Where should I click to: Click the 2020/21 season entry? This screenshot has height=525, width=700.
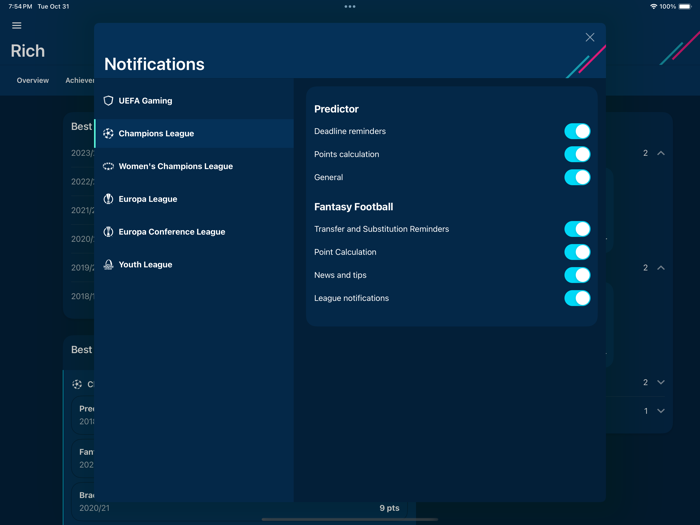tap(94, 508)
